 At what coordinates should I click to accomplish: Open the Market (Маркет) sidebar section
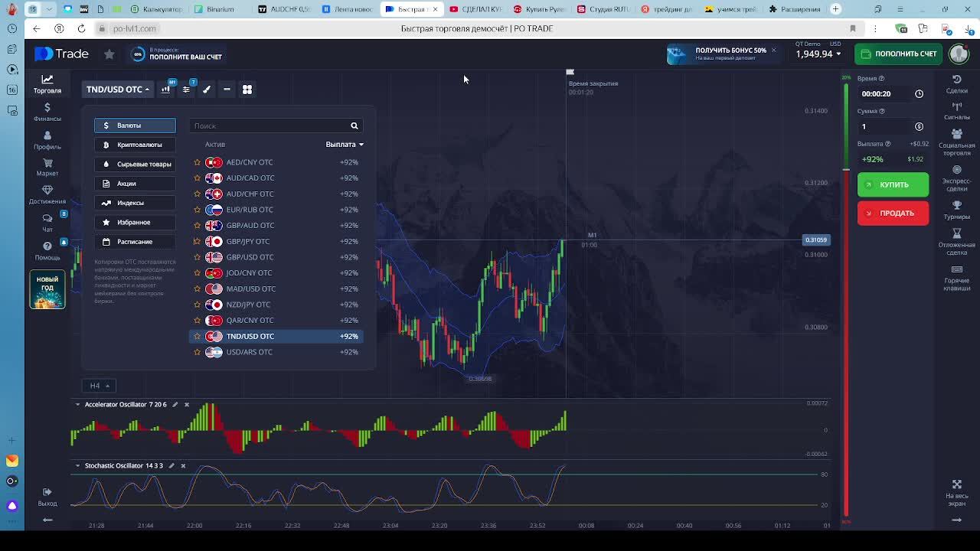[47, 168]
